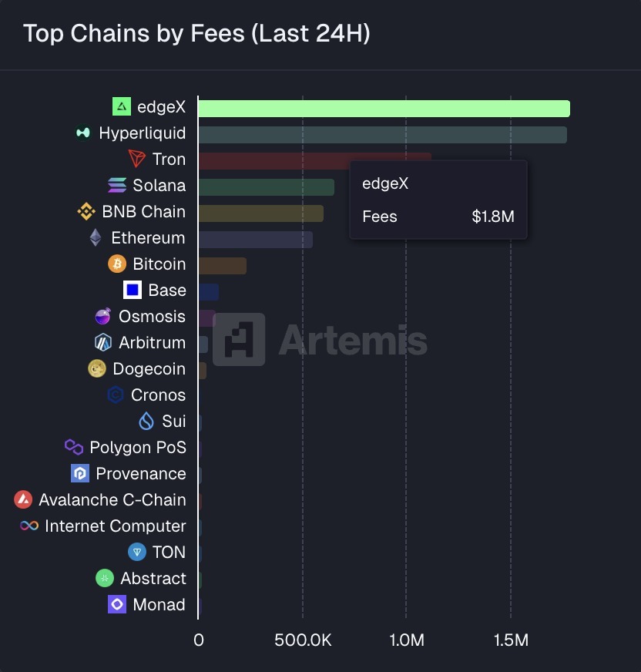Image resolution: width=641 pixels, height=672 pixels.
Task: Click the Solana logo icon
Action: pos(117,186)
